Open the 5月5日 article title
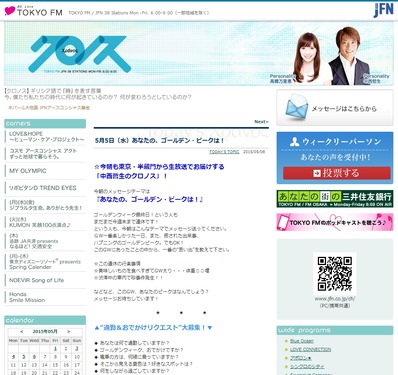Viewport: 398px width, 375px height. pyautogui.click(x=160, y=141)
